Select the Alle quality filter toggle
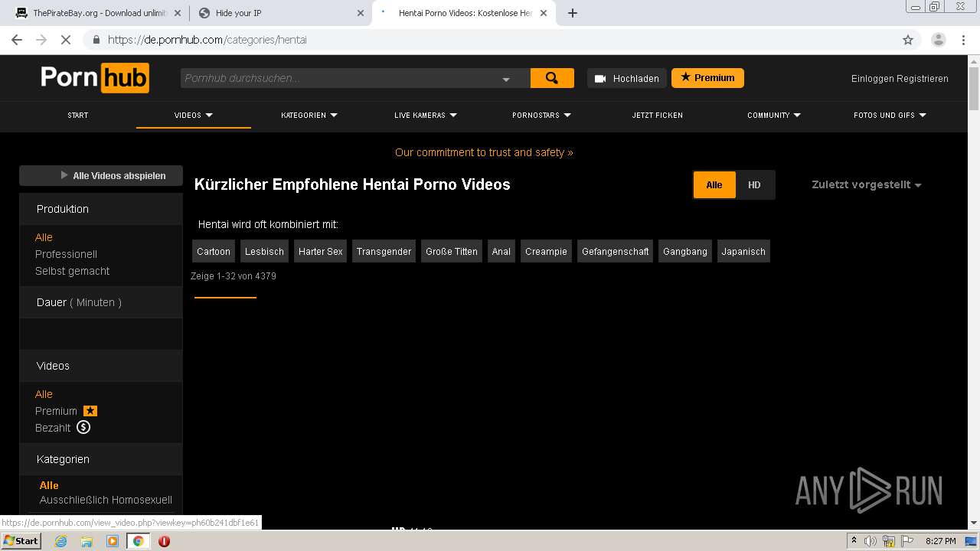This screenshot has height=551, width=980. tap(714, 184)
